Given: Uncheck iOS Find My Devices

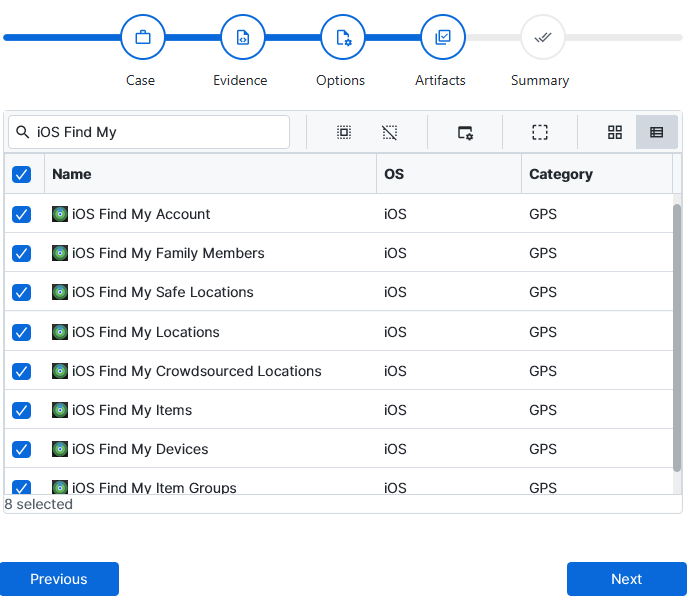Looking at the screenshot, I should click(22, 449).
